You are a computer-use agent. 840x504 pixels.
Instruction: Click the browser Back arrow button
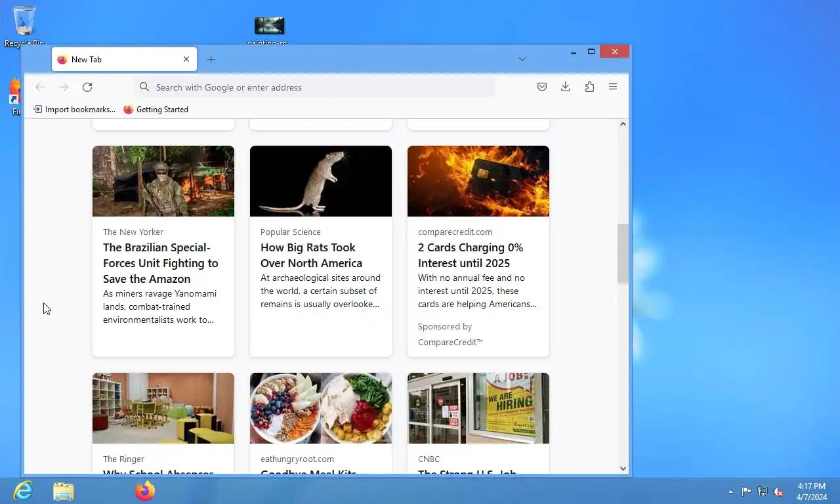tap(40, 87)
